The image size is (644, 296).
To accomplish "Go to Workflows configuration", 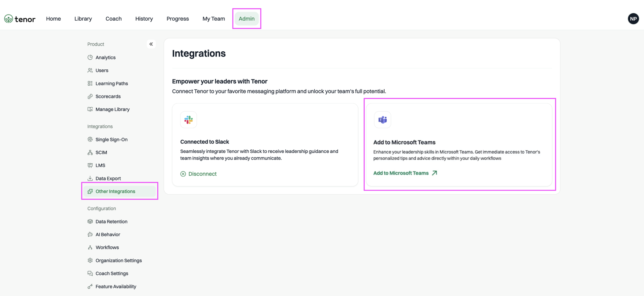I will pyautogui.click(x=119, y=248).
